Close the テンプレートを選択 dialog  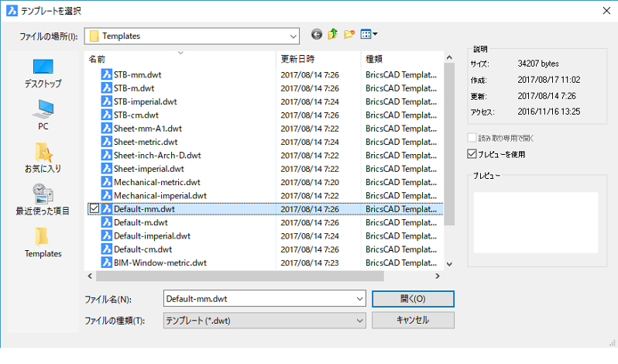606,11
